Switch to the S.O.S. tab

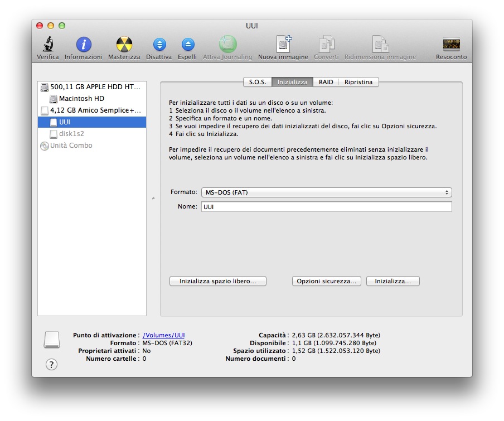click(258, 82)
